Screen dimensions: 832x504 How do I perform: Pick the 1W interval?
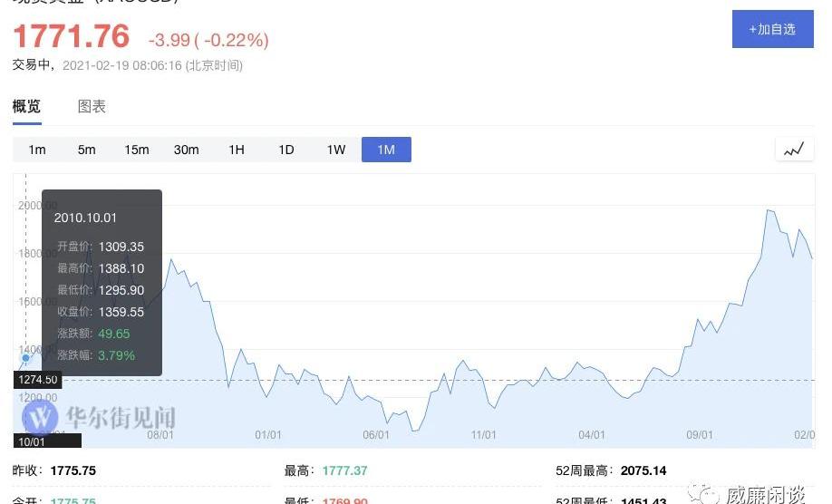click(x=336, y=150)
